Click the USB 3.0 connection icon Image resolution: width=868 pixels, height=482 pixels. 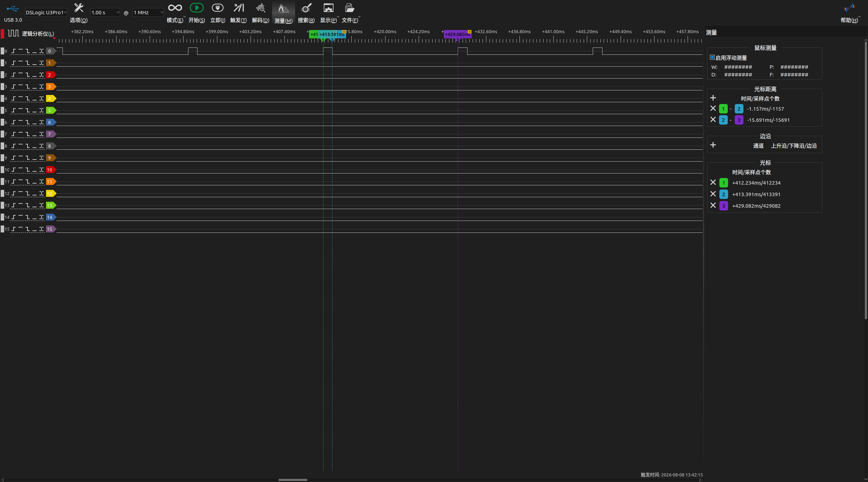[x=13, y=9]
